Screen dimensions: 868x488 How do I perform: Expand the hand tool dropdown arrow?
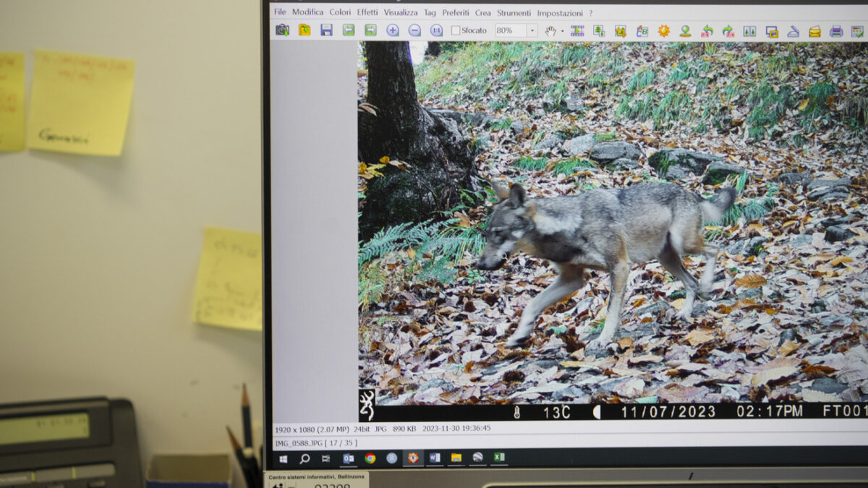coord(562,31)
